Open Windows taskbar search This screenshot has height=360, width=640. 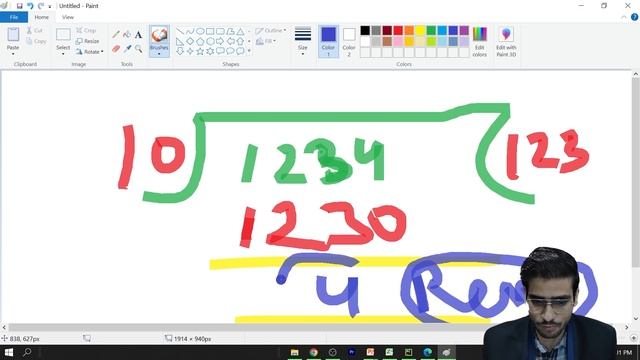pyautogui.click(x=27, y=352)
